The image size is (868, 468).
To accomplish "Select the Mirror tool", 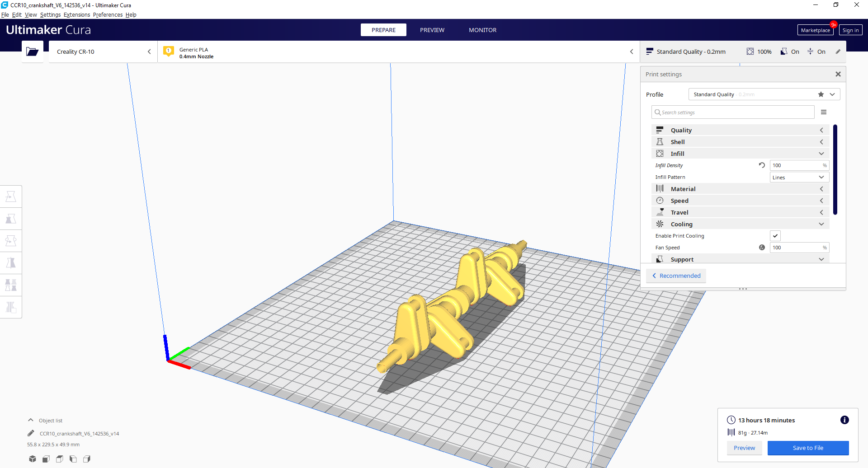I will 11,262.
